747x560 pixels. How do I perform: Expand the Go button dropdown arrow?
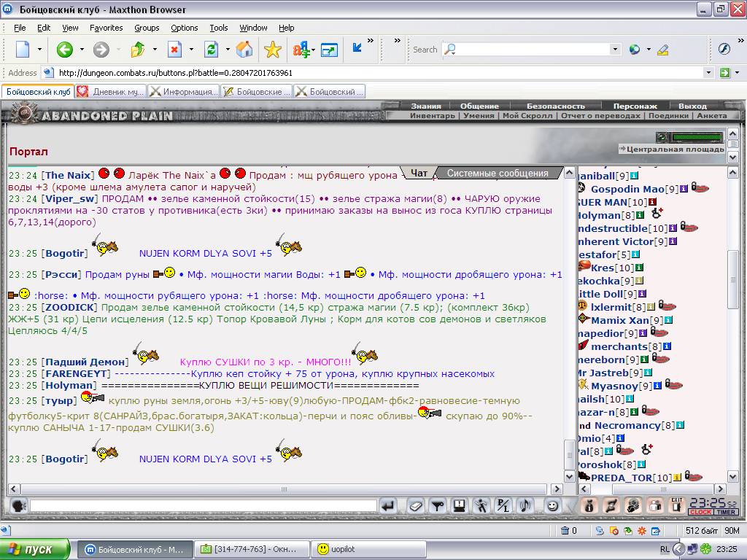(738, 73)
